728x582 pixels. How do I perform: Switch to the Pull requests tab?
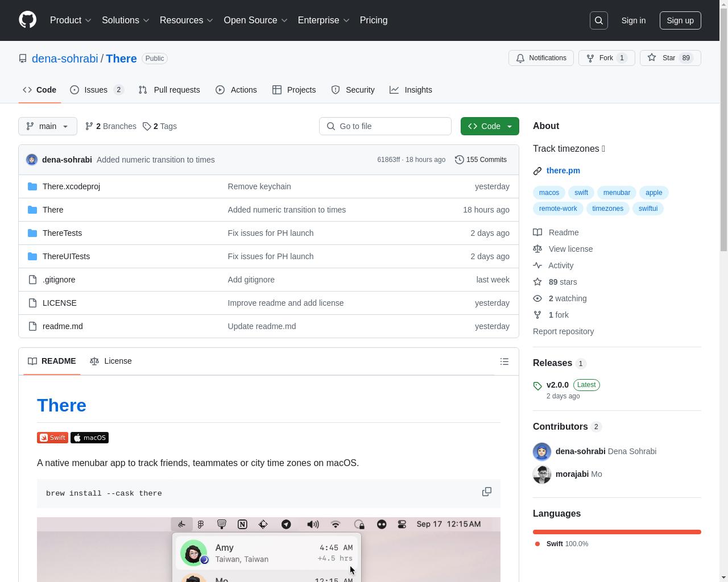(169, 90)
